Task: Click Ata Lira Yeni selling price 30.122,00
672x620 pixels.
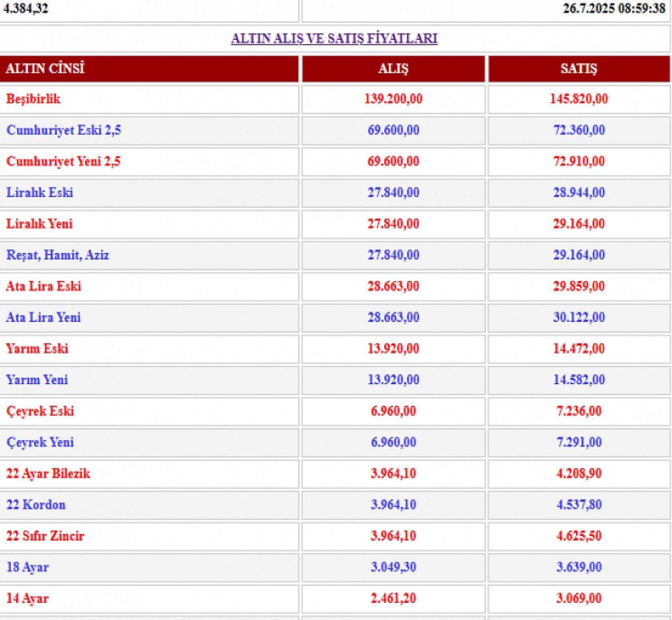Action: (x=579, y=317)
